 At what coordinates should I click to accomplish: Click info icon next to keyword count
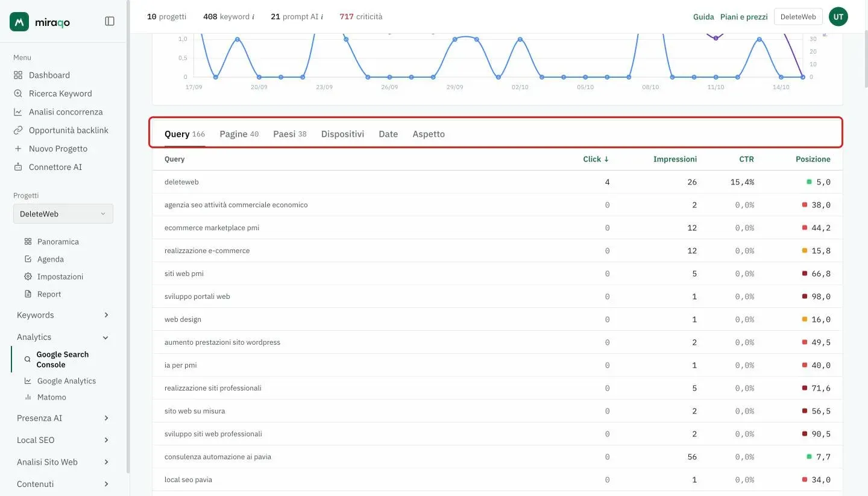coord(253,17)
